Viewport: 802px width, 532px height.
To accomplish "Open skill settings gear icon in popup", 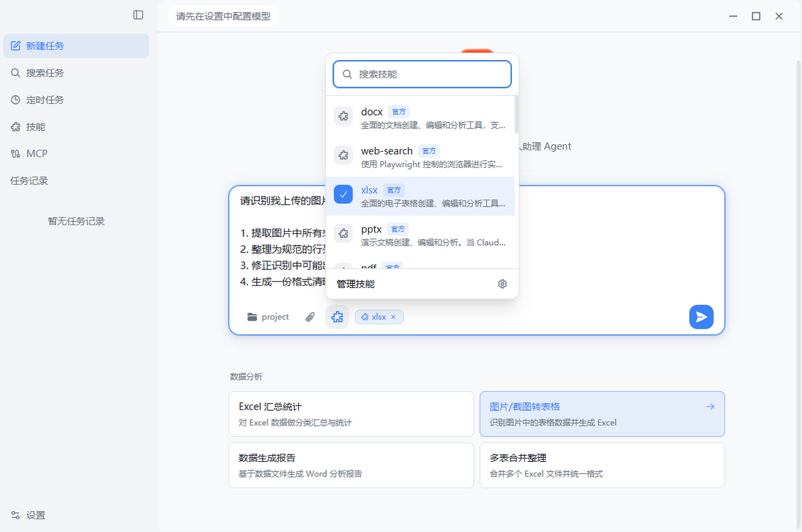I will [503, 284].
